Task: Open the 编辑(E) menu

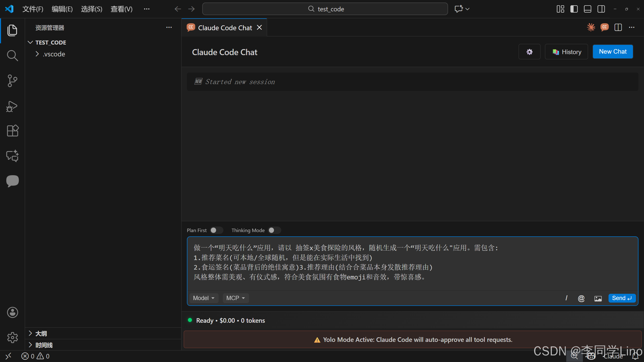Action: (62, 9)
